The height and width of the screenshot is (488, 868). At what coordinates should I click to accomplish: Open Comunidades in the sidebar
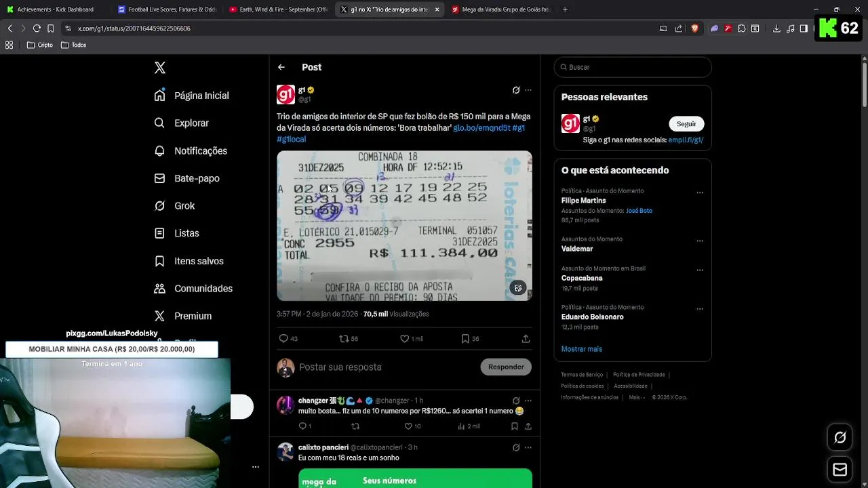click(x=194, y=289)
